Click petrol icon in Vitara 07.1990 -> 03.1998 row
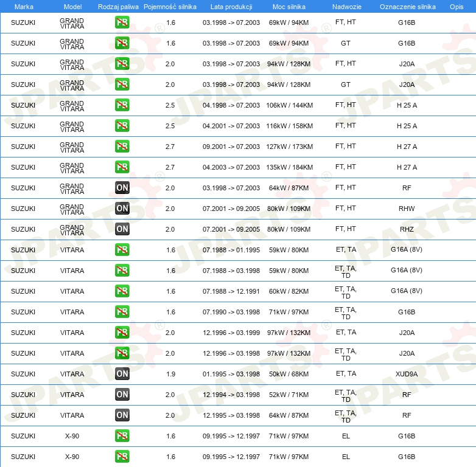This screenshot has height=467, width=476. click(122, 311)
